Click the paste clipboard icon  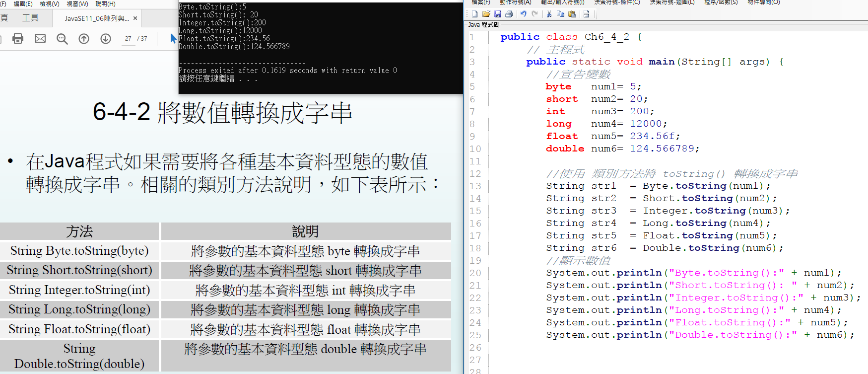(x=572, y=14)
